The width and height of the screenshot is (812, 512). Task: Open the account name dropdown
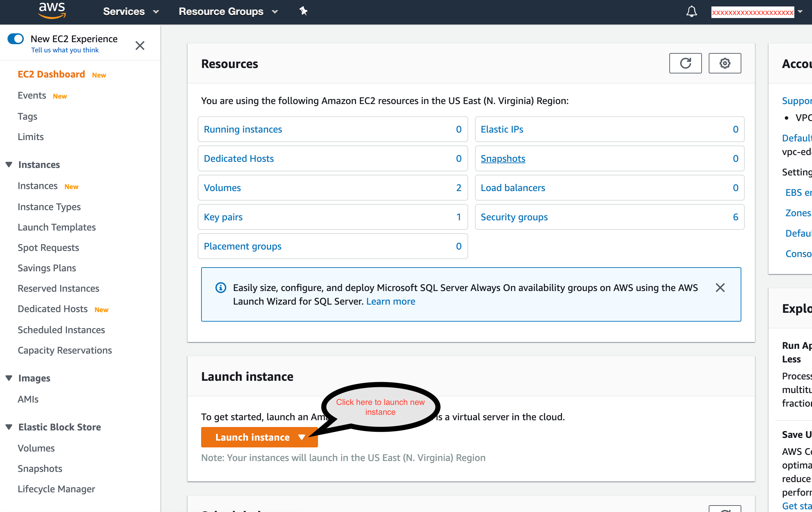pyautogui.click(x=799, y=12)
